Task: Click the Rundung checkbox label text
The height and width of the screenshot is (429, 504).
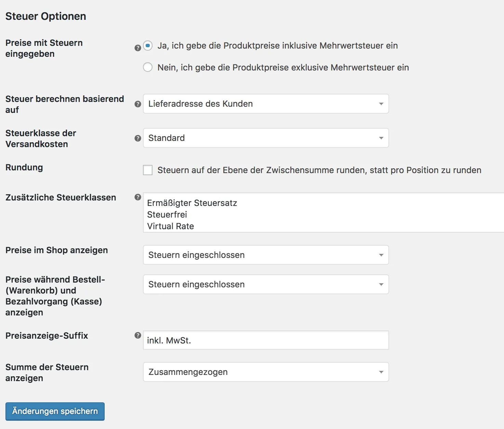Action: click(319, 170)
